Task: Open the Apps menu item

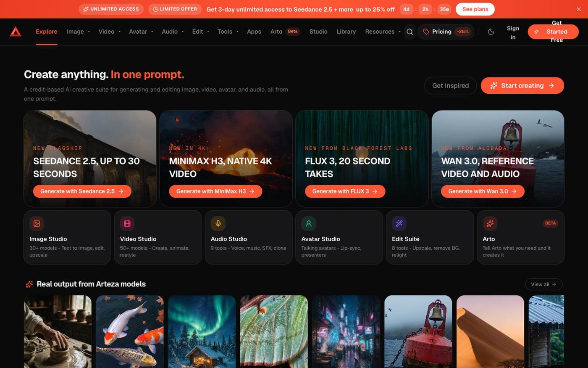Action: click(254, 32)
